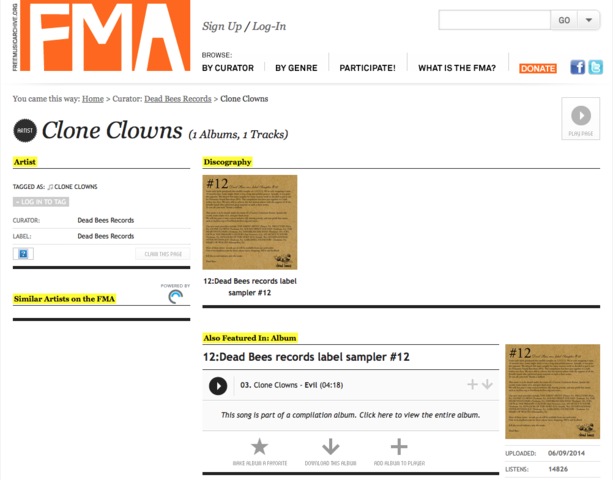613x480 pixels.
Task: Click the uploaded date 06/09/2014
Action: tap(566, 453)
